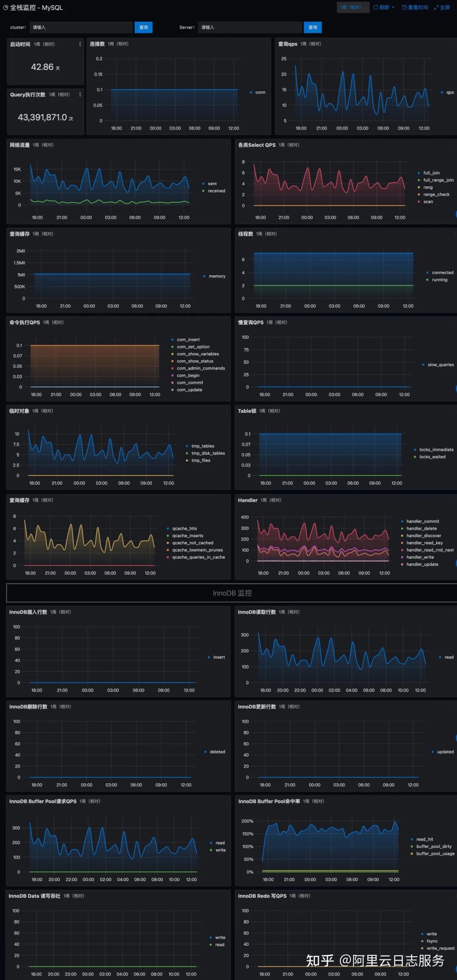Focus the Server input field

click(250, 28)
